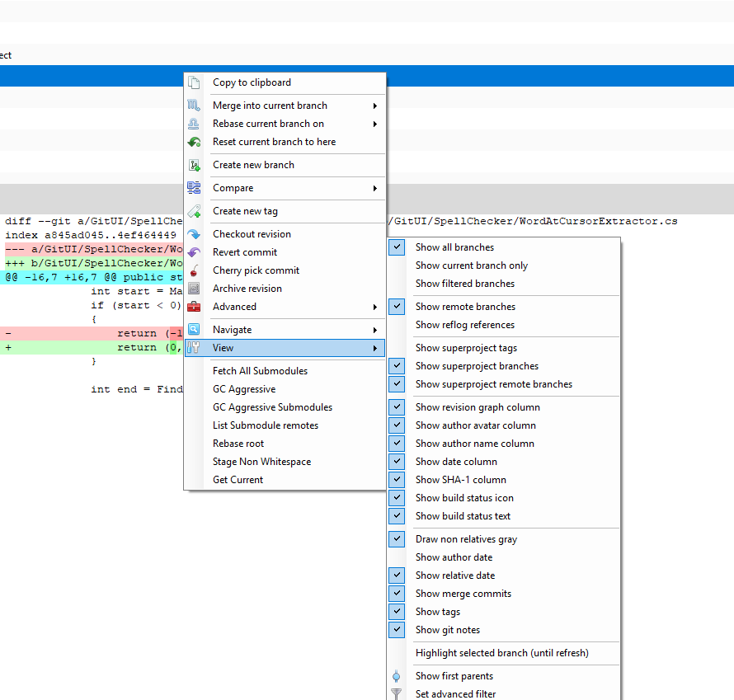Select Cherry pick commit
Image resolution: width=734 pixels, height=700 pixels.
coord(285,271)
